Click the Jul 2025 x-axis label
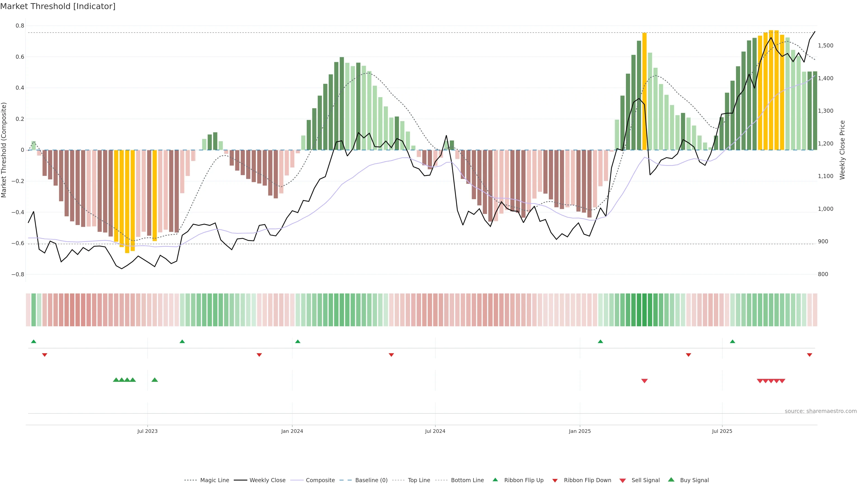The height and width of the screenshot is (488, 868). [722, 431]
